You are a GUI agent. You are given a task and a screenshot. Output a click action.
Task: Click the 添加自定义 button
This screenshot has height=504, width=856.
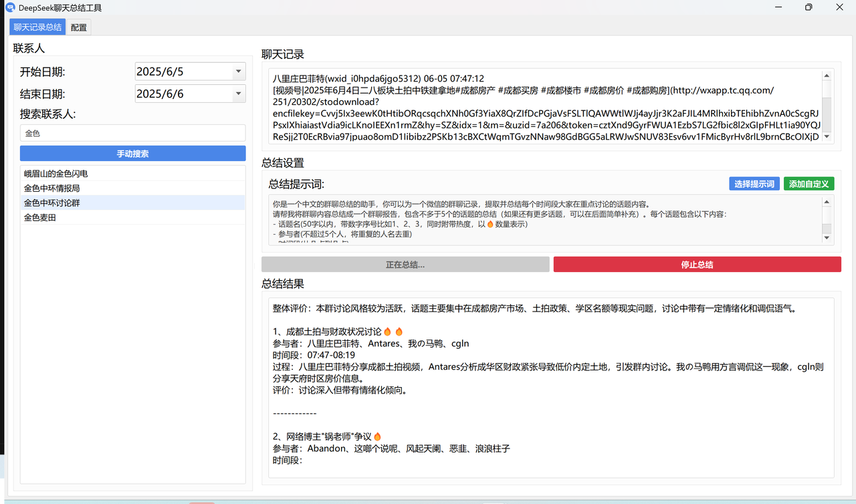tap(809, 184)
